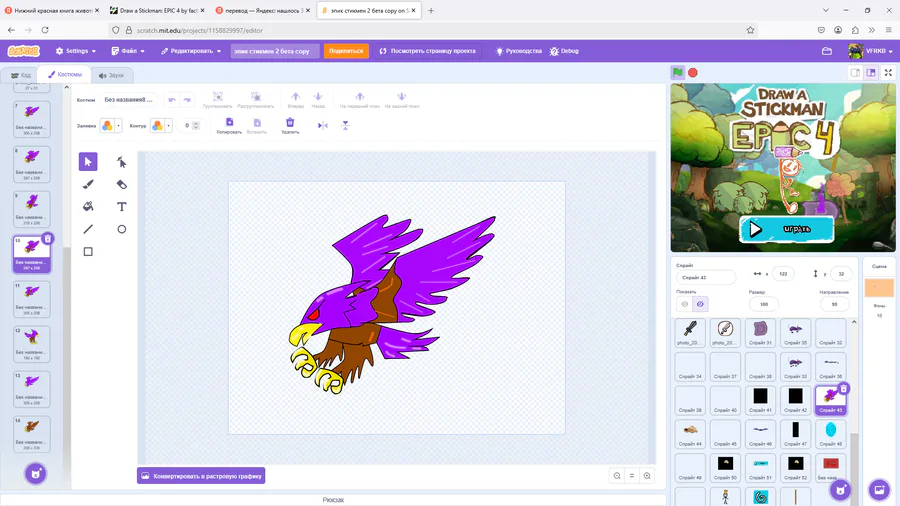Select the Circle tool
This screenshot has width=900, height=506.
121,229
